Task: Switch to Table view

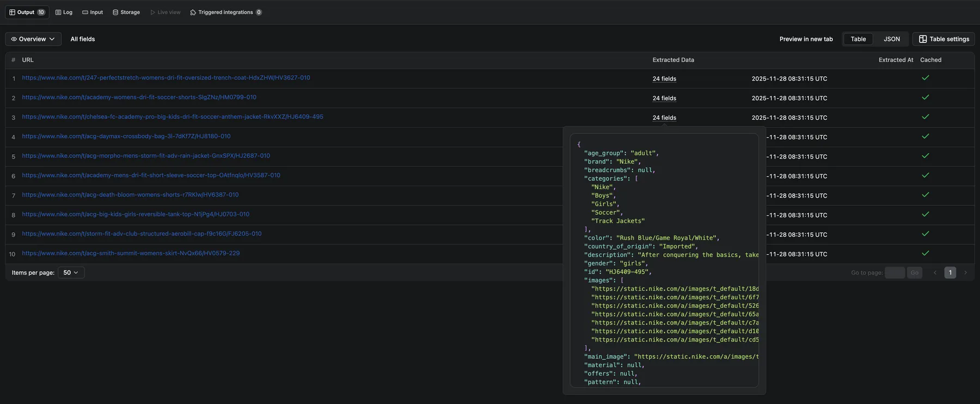Action: (x=858, y=39)
